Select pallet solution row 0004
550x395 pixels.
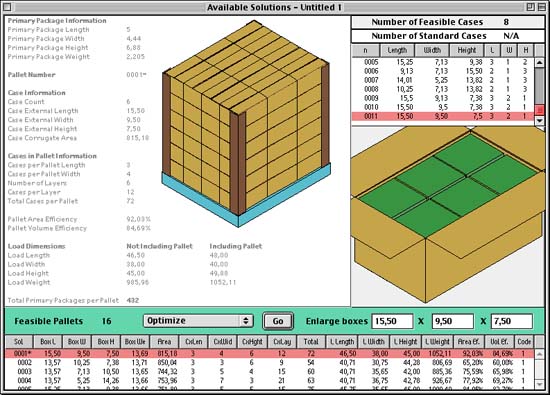coord(269,381)
